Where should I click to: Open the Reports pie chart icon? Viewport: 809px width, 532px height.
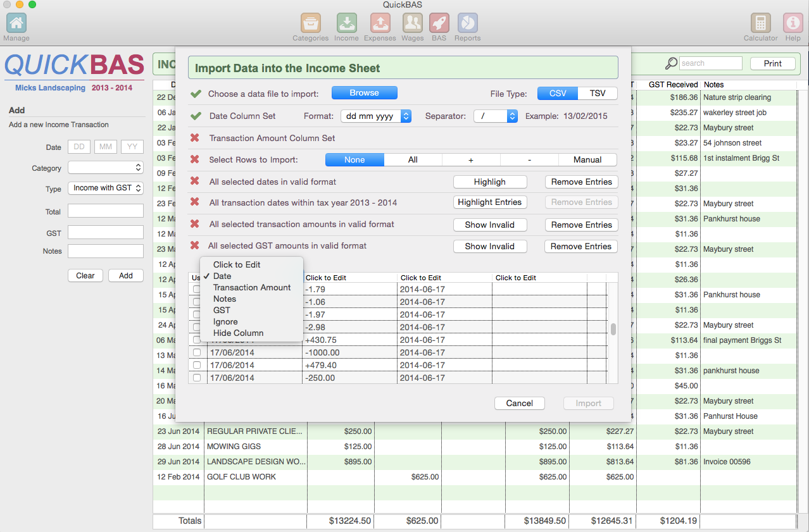(x=467, y=23)
